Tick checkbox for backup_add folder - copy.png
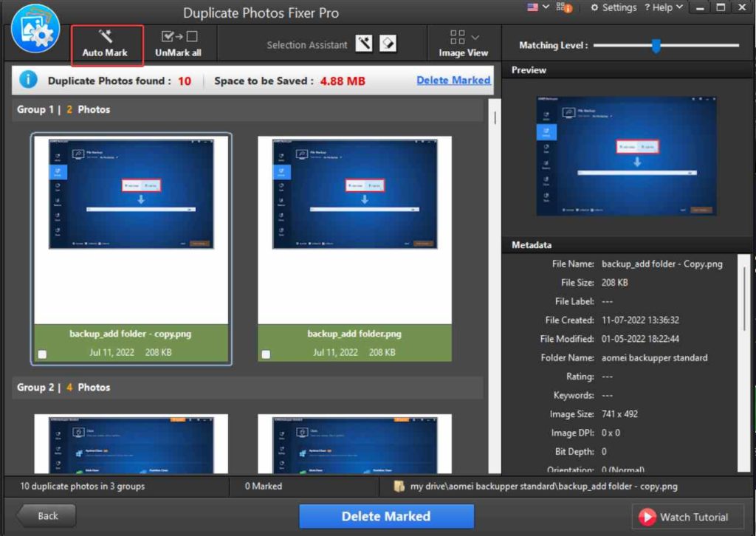The image size is (756, 536). [42, 354]
